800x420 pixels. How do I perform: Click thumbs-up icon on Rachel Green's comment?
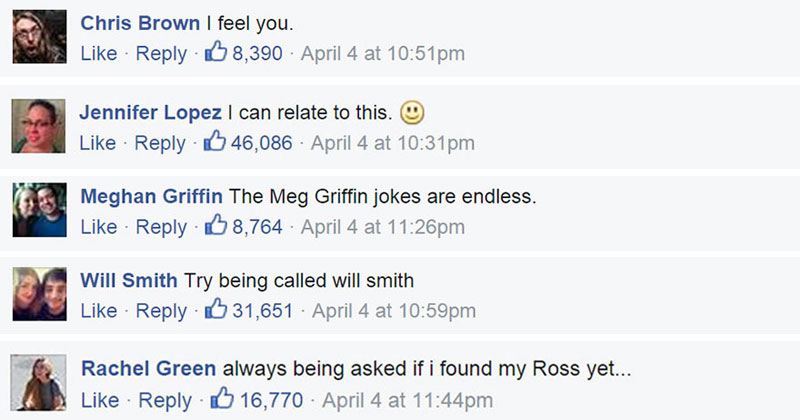click(x=222, y=399)
